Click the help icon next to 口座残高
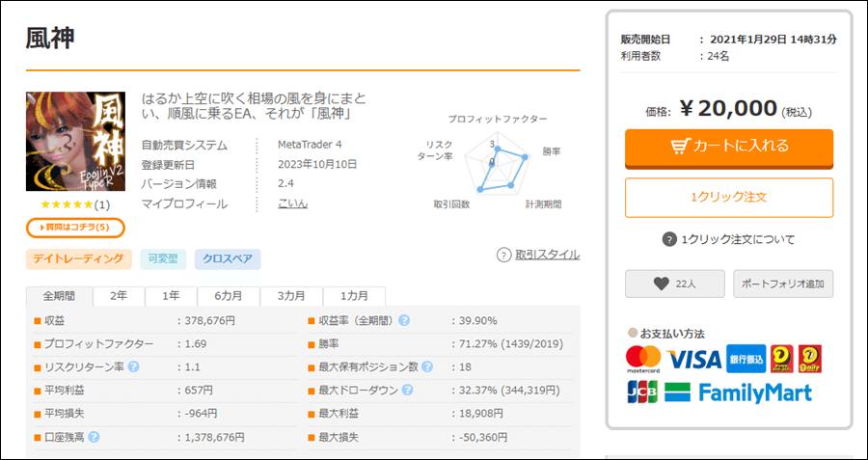The image size is (868, 460). tap(95, 437)
